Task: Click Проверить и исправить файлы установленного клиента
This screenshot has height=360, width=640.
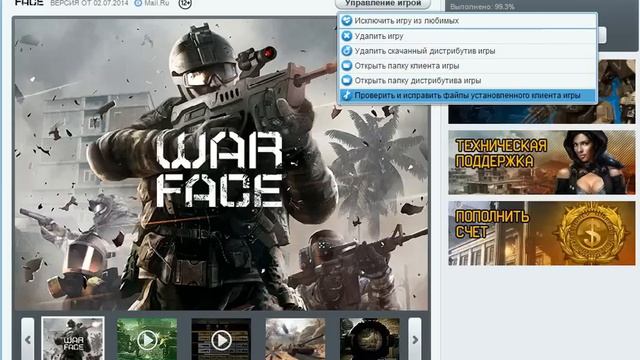Action: click(x=468, y=96)
